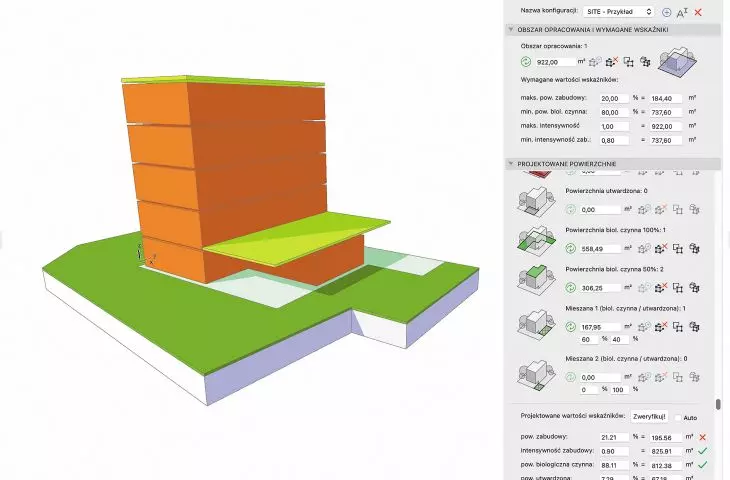The height and width of the screenshot is (480, 730).
Task: Refresh the Mieszana 1 area value
Action: (x=571, y=327)
